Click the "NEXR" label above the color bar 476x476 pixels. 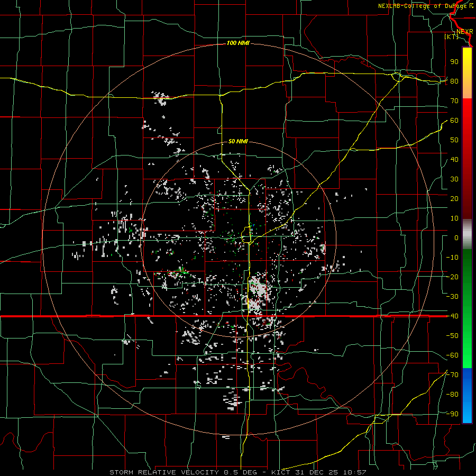click(464, 32)
